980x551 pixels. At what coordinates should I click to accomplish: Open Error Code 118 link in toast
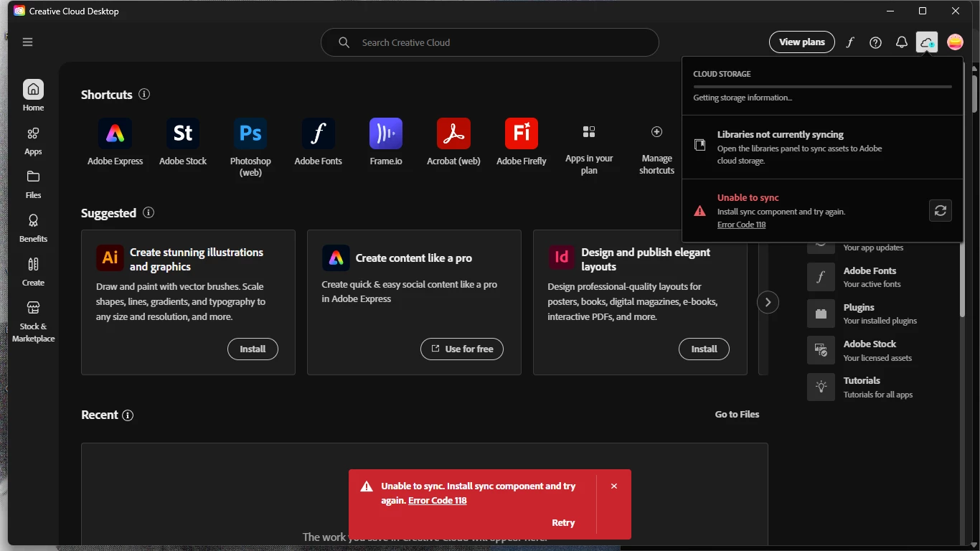click(x=438, y=501)
